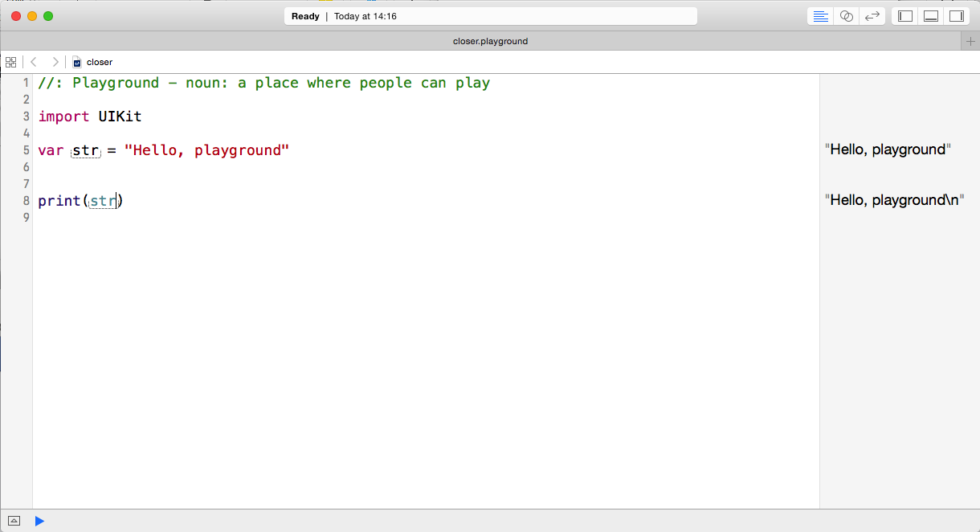The image size is (980, 532).
Task: Toggle the Utilities panel
Action: coord(957,16)
